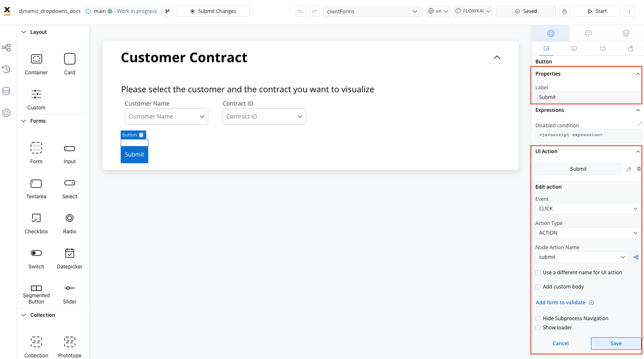The height and width of the screenshot is (359, 644).
Task: Select the iOS Apple platform tab
Action: click(x=631, y=48)
